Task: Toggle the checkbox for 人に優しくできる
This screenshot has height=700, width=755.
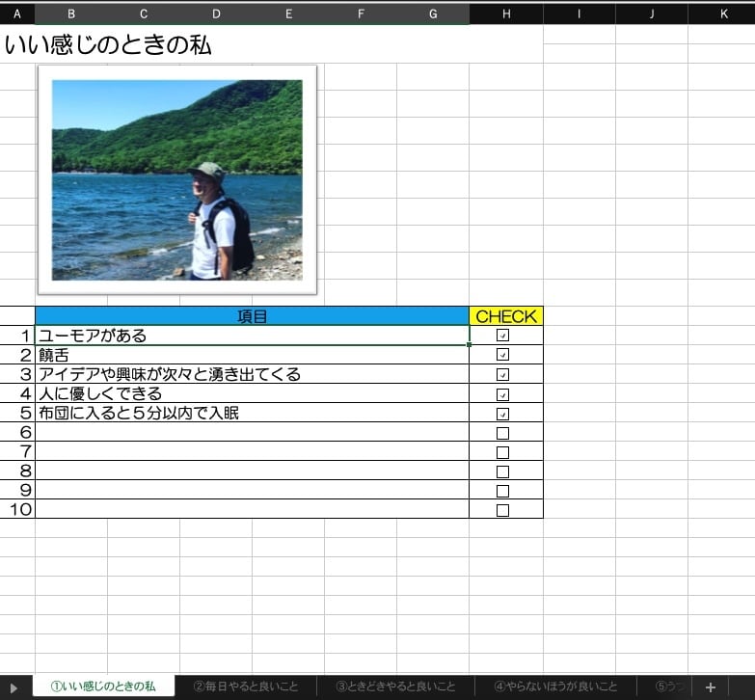Action: [x=502, y=394]
